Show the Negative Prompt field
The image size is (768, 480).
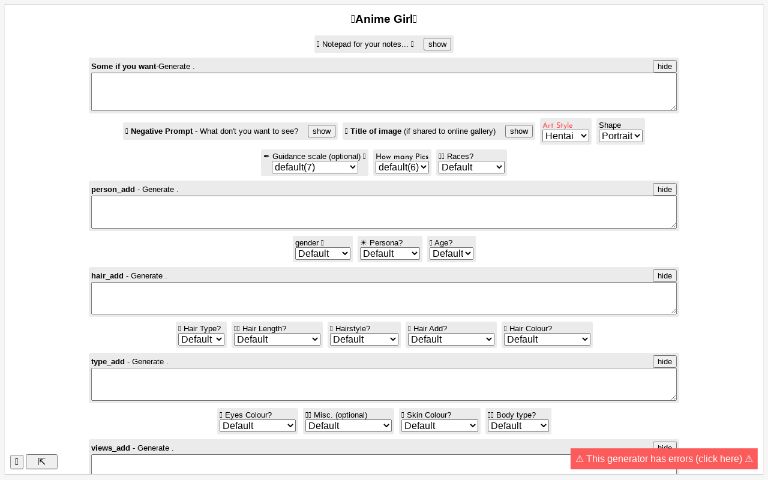pyautogui.click(x=321, y=131)
